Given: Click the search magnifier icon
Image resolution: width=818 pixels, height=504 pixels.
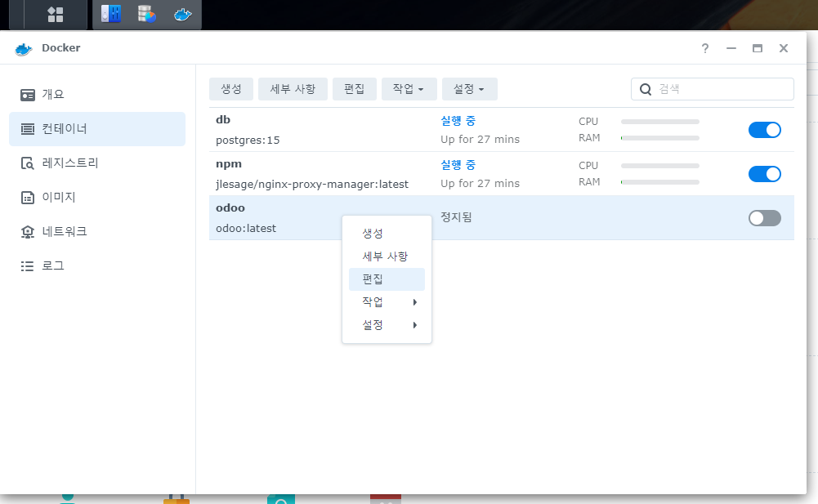Looking at the screenshot, I should tap(646, 89).
